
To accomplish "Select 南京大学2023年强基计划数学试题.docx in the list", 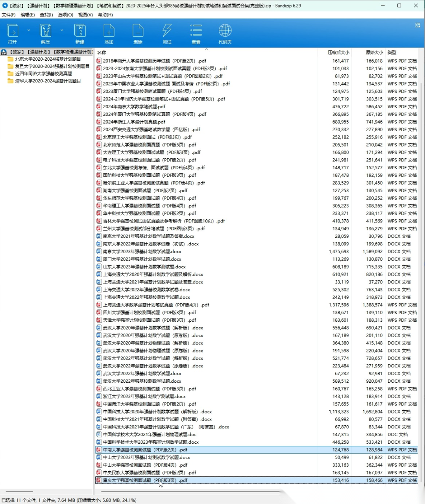I will 142,252.
